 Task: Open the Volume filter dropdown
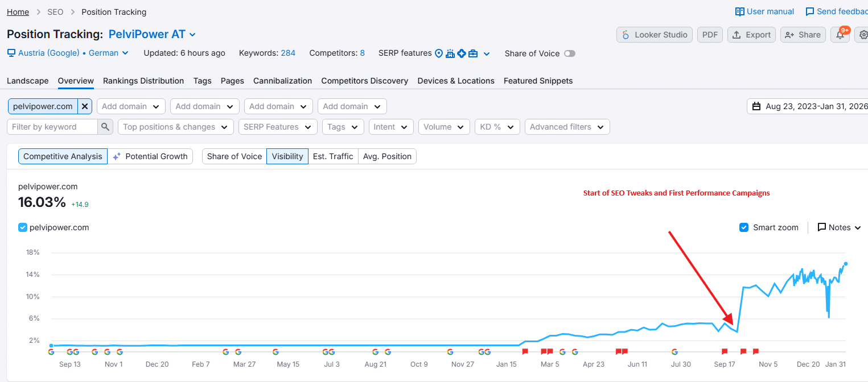pos(444,127)
